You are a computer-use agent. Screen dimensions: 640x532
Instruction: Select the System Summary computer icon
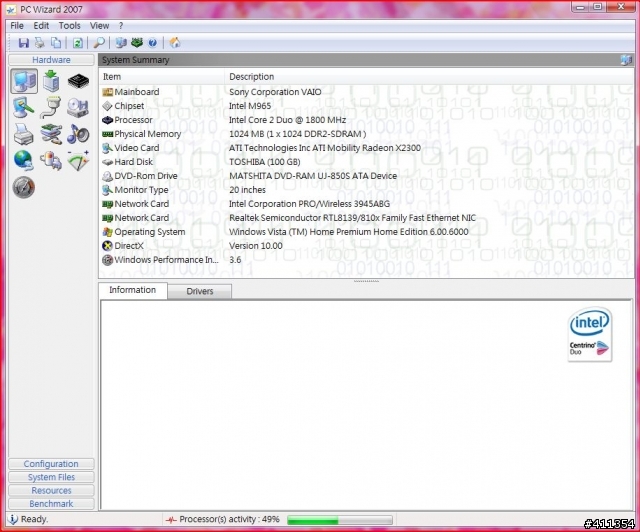click(x=24, y=81)
